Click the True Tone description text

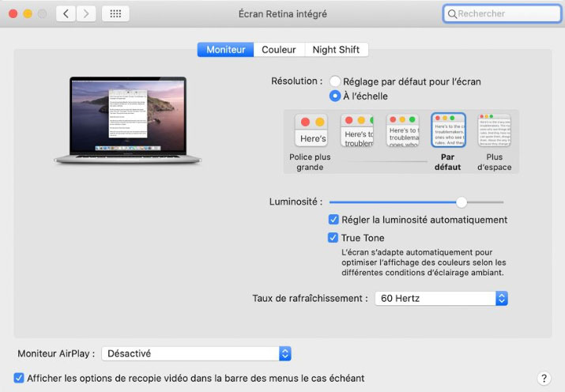point(424,262)
